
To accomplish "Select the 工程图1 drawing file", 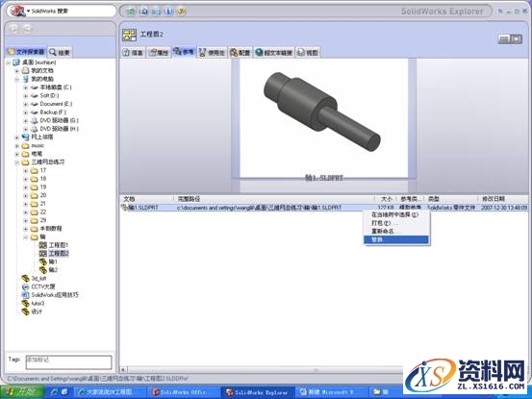I will click(x=54, y=245).
